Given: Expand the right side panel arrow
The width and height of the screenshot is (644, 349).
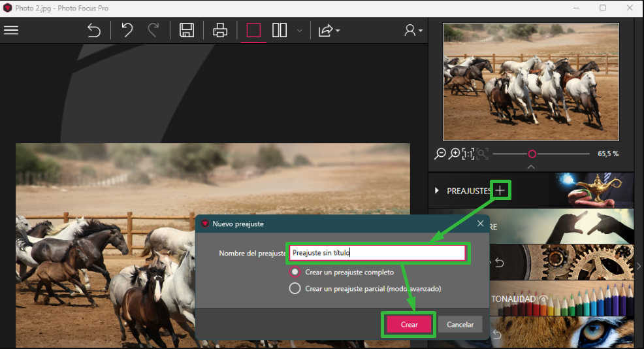Looking at the screenshot, I should (639, 267).
